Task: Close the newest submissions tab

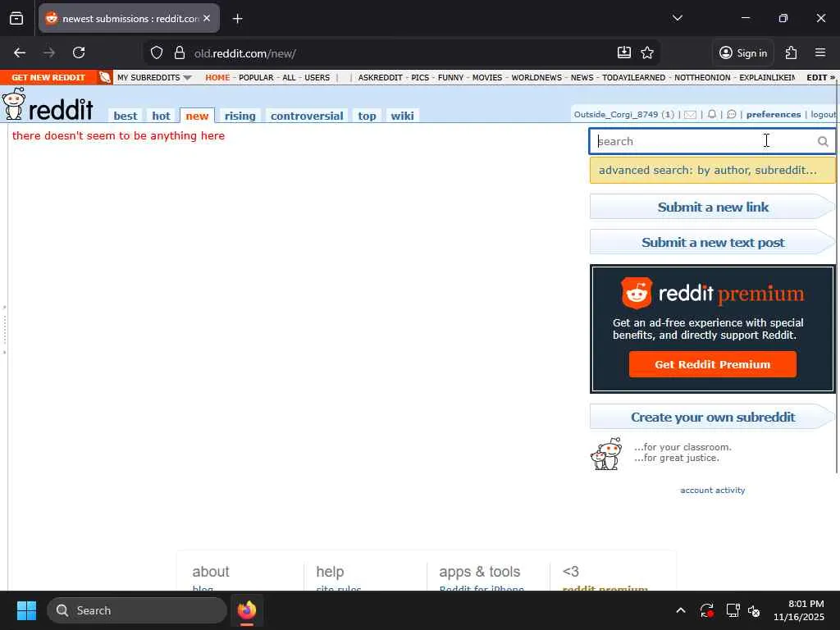Action: [207, 18]
